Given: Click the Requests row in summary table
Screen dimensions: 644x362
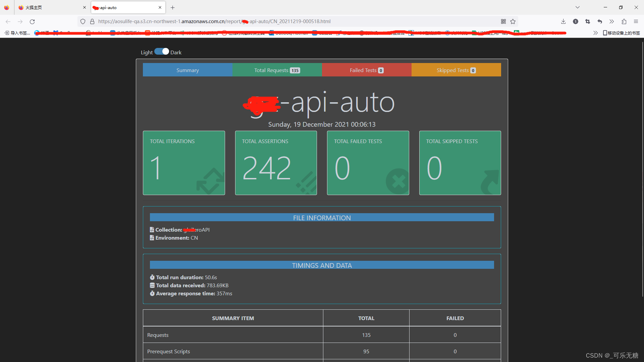Looking at the screenshot, I should click(322, 335).
